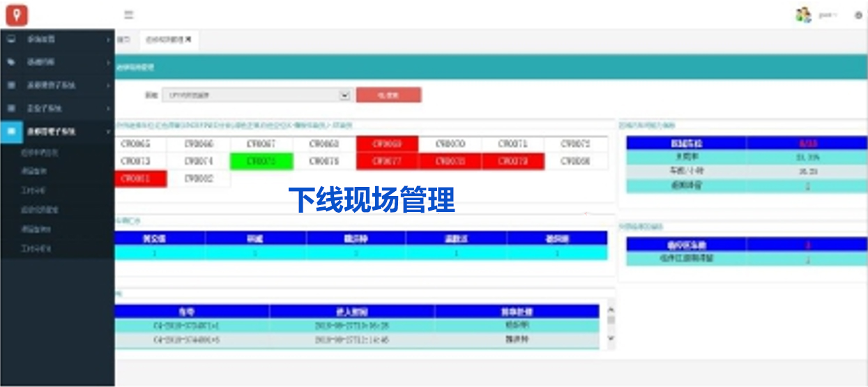Select station cell ending in 0074
The image size is (868, 387).
[199, 161]
